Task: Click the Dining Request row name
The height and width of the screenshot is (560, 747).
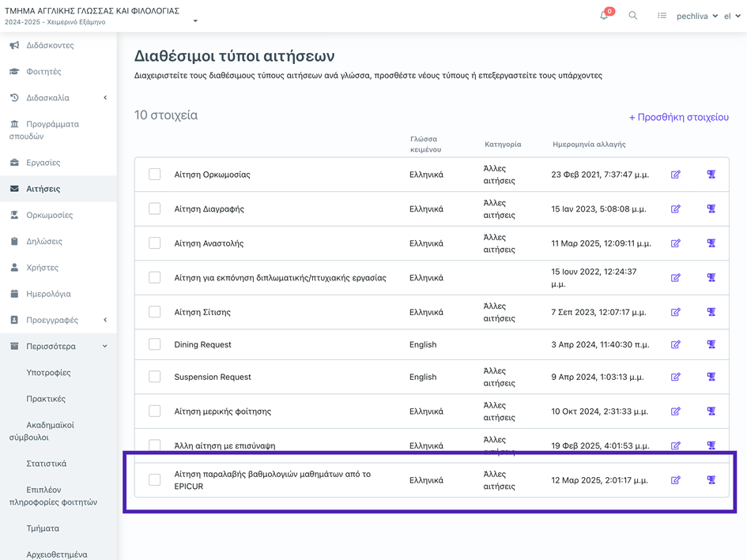Action: 202,344
